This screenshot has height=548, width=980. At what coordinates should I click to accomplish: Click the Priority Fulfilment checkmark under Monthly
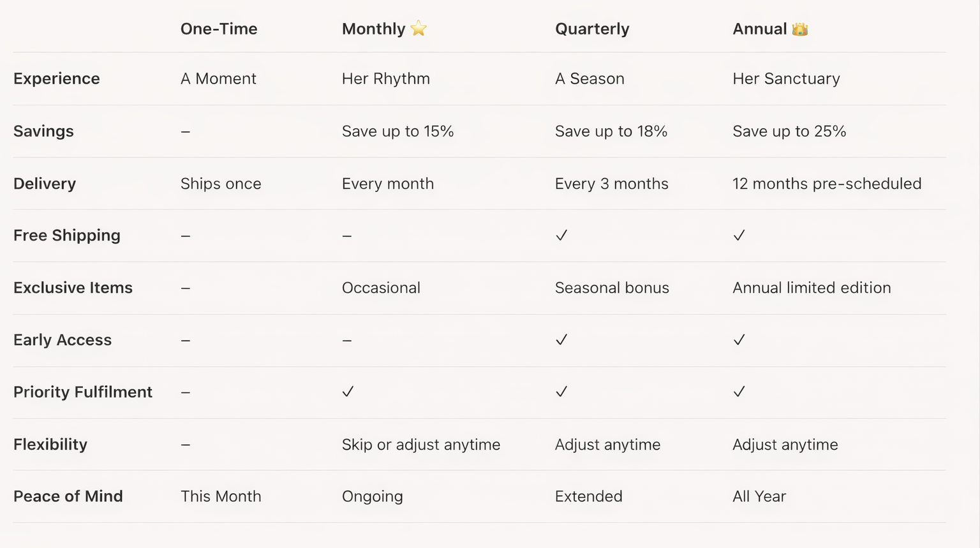348,392
